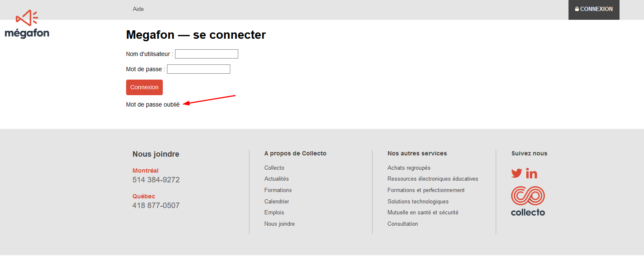Open the Aide menu item
This screenshot has width=644, height=259.
[x=138, y=9]
